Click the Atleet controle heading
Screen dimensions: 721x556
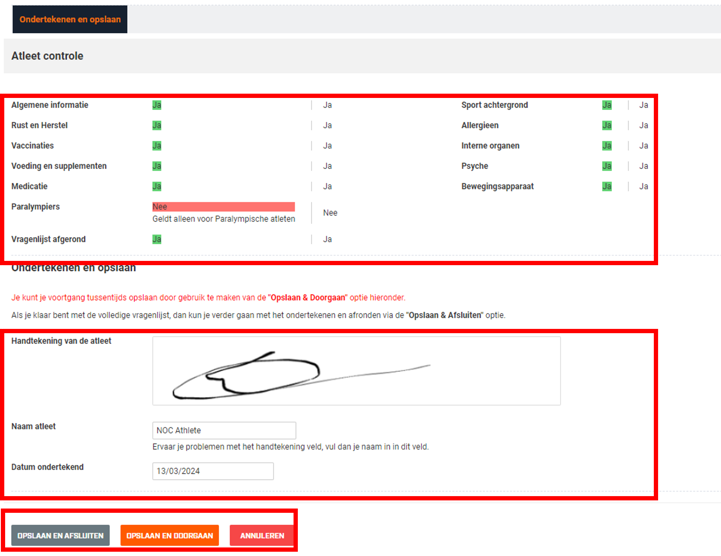47,56
